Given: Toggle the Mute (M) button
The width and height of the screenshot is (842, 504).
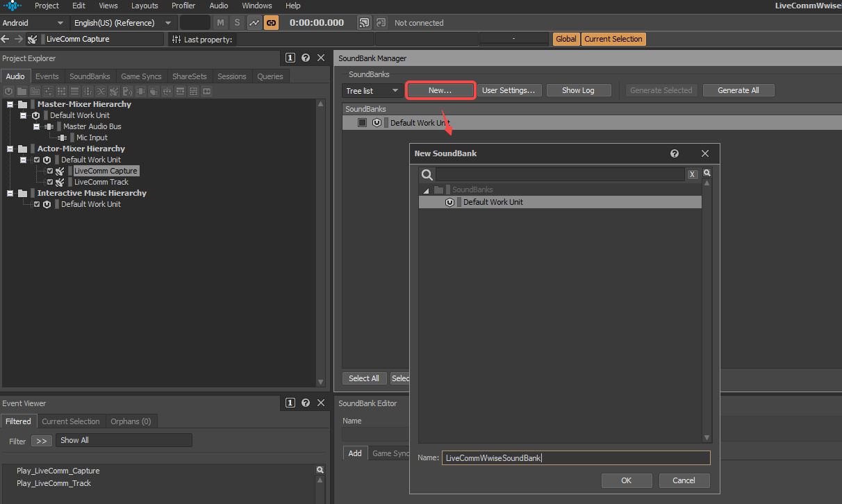Looking at the screenshot, I should tap(221, 23).
